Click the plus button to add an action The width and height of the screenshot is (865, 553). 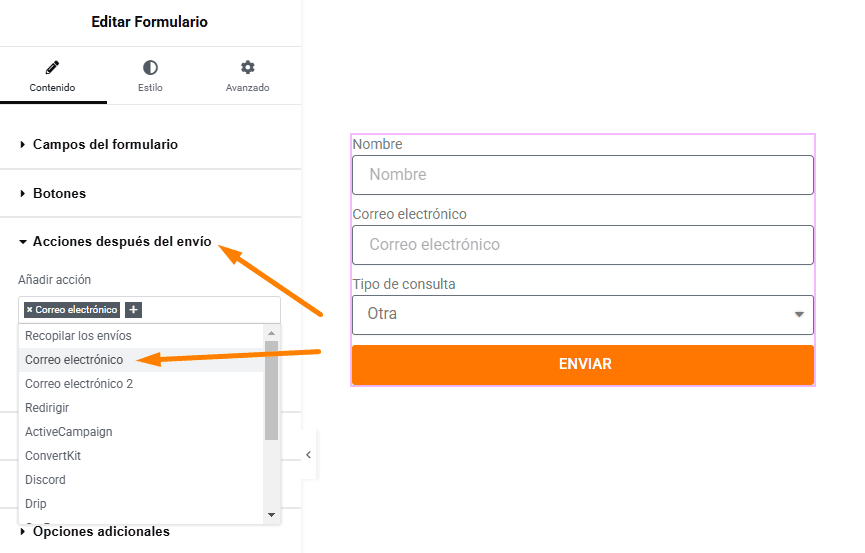pos(134,310)
